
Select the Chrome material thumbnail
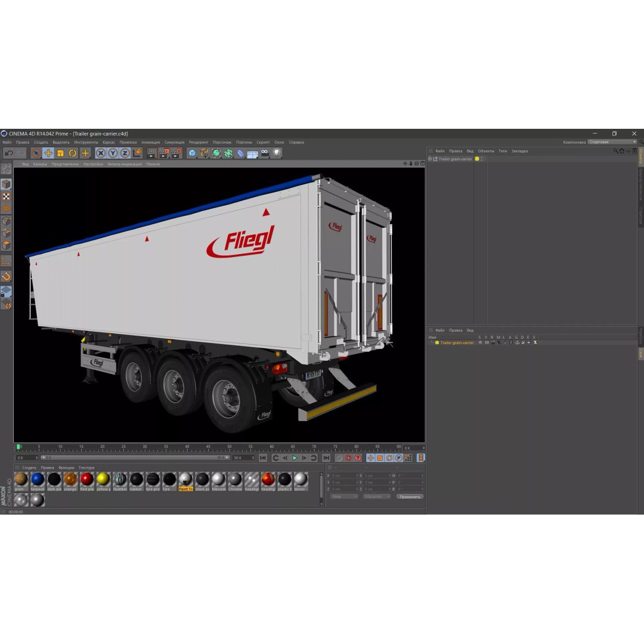point(235,481)
